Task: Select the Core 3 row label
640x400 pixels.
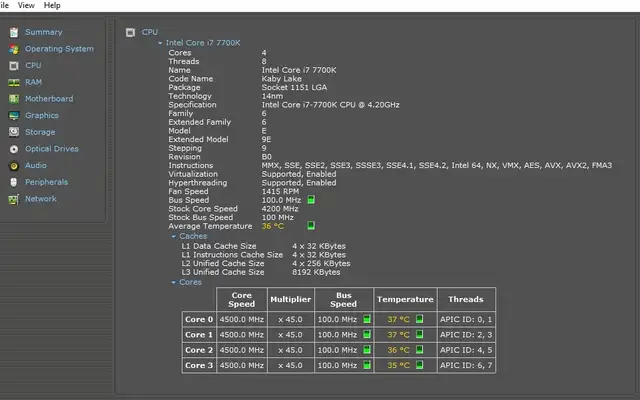Action: (199, 365)
